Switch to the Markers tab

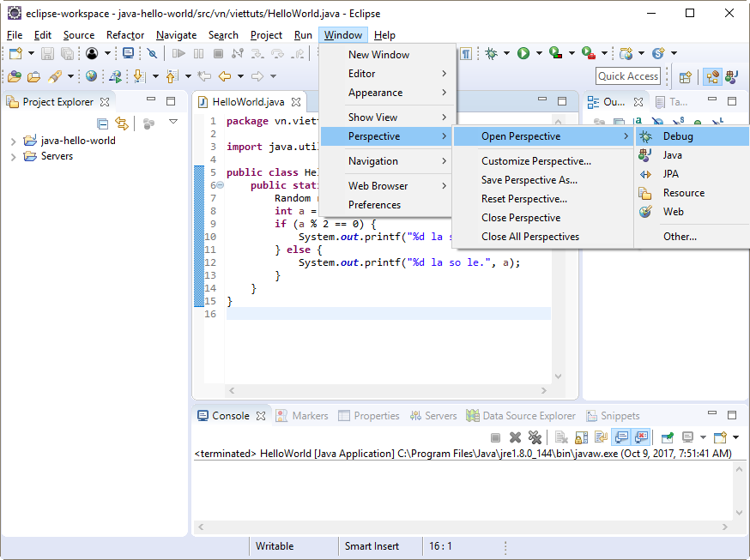[302, 416]
